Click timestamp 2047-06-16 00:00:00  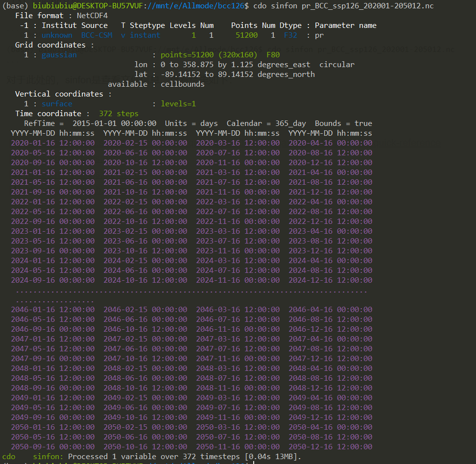[145, 348]
